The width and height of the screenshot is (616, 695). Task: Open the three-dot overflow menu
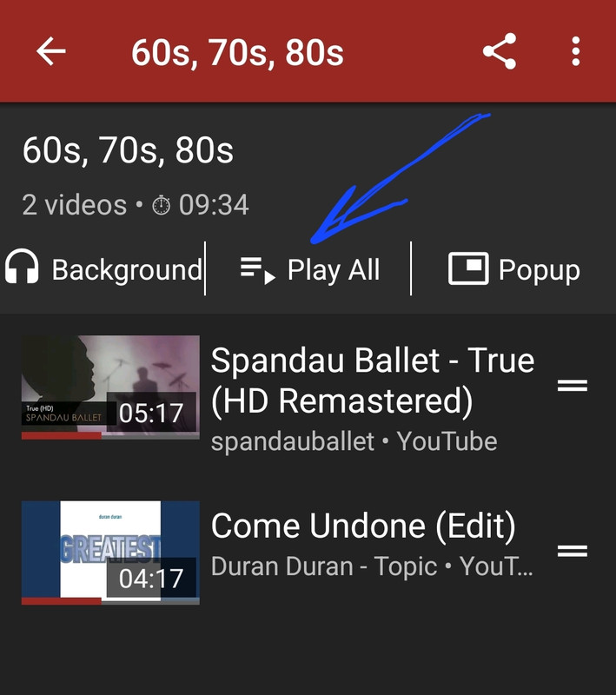pos(576,51)
